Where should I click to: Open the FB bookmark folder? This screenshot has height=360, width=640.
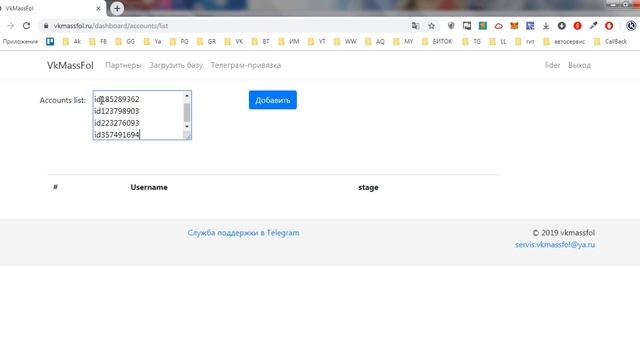(98, 41)
